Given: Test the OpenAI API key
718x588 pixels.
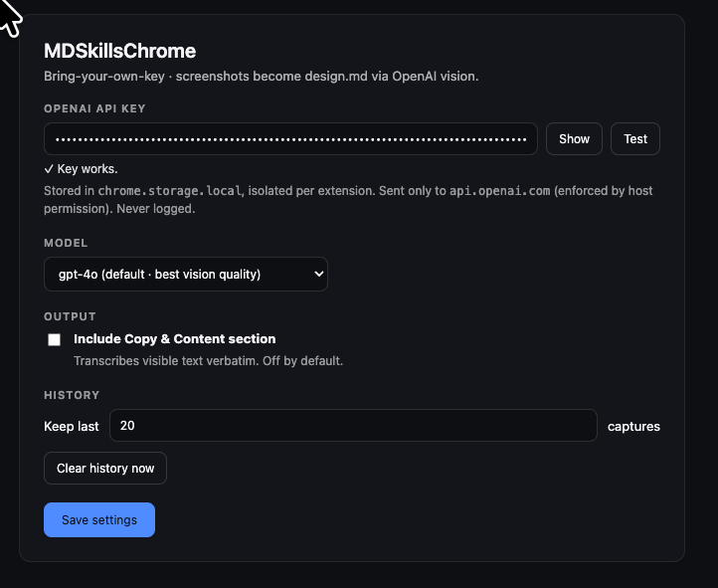Looking at the screenshot, I should 635,138.
